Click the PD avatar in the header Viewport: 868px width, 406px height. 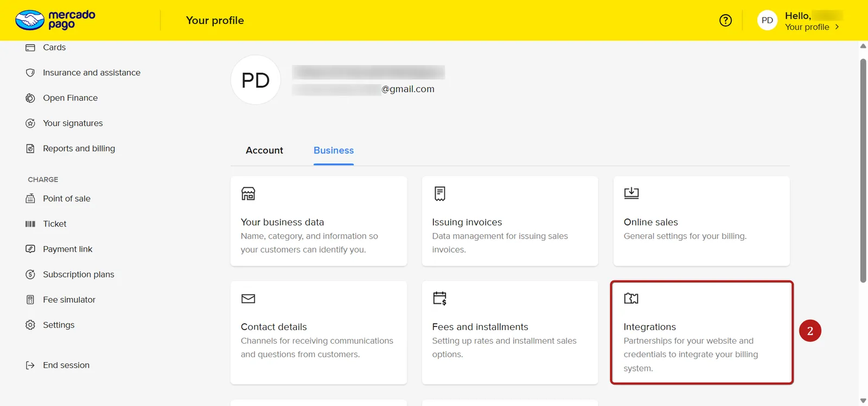767,20
